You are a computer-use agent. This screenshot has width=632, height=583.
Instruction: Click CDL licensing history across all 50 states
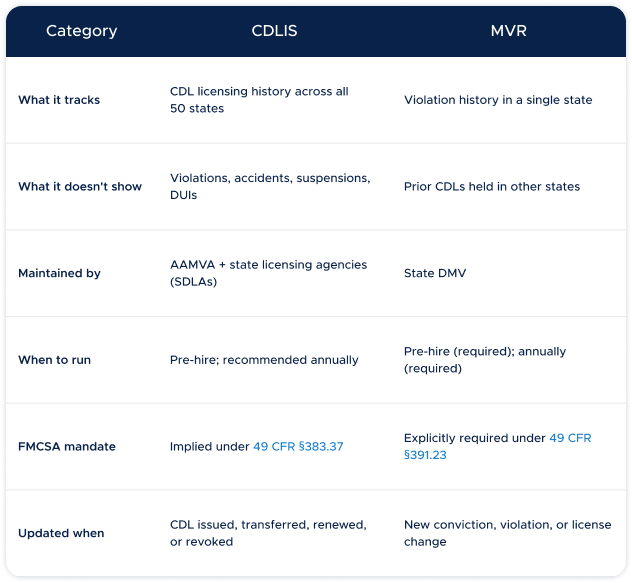point(259,100)
